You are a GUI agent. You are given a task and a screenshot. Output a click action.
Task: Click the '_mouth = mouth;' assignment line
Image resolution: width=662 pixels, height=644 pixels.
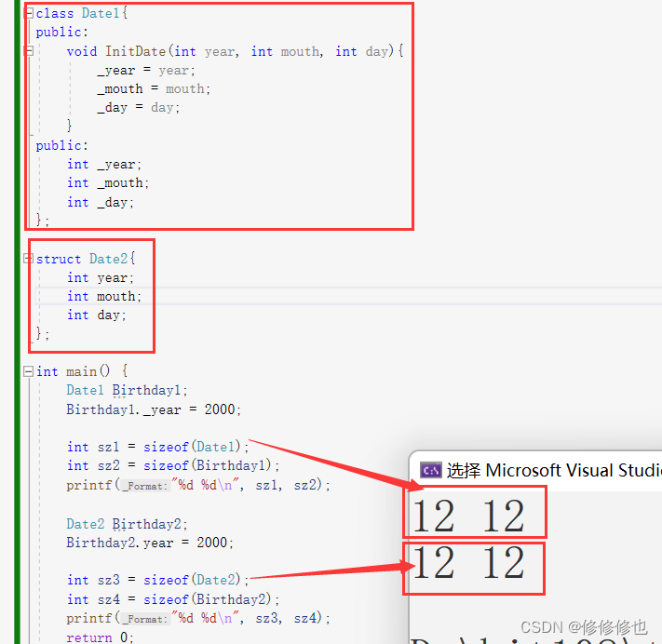click(x=154, y=88)
